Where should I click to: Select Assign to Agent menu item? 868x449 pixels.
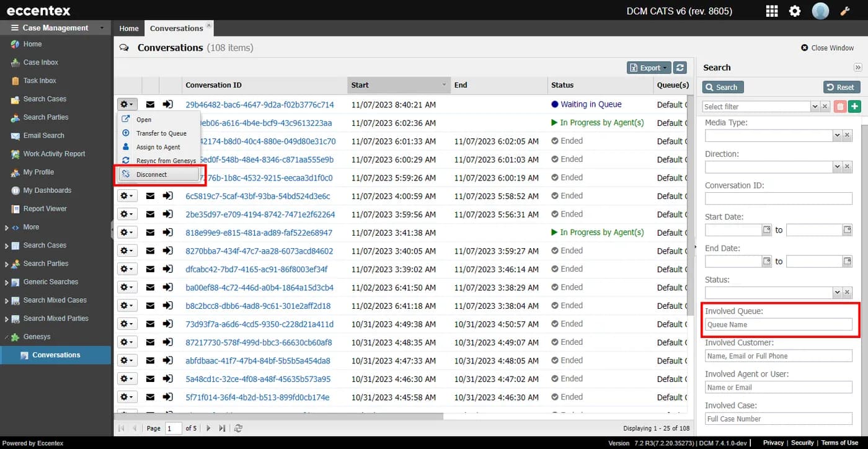[x=158, y=147]
